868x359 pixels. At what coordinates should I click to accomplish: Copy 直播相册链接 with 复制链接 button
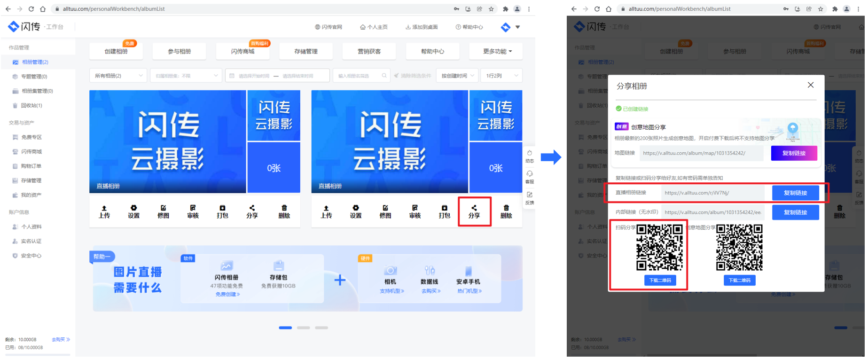pos(795,193)
